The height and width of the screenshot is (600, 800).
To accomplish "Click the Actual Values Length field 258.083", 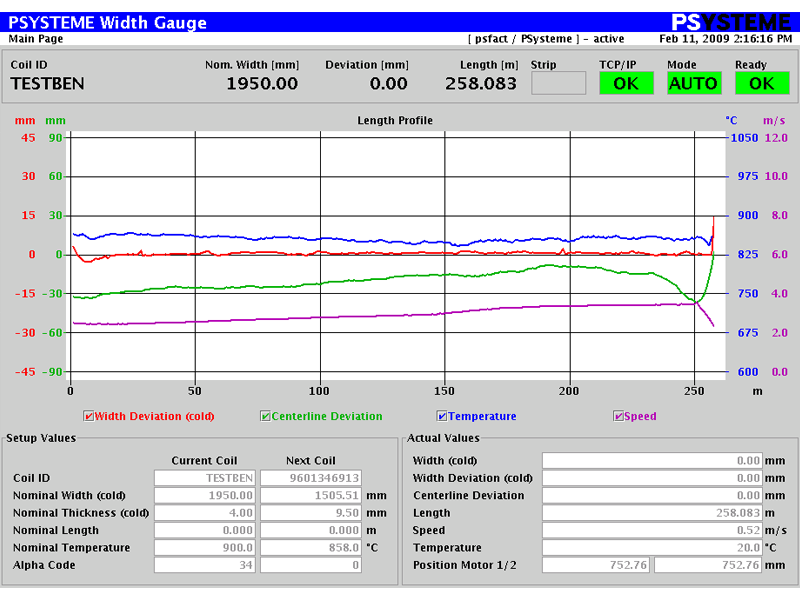I will pos(652,513).
